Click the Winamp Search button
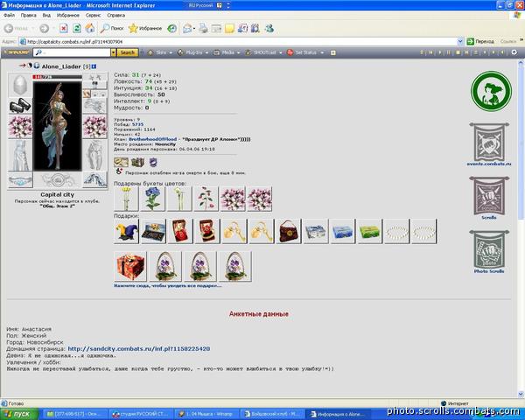The image size is (525, 420). (x=127, y=52)
